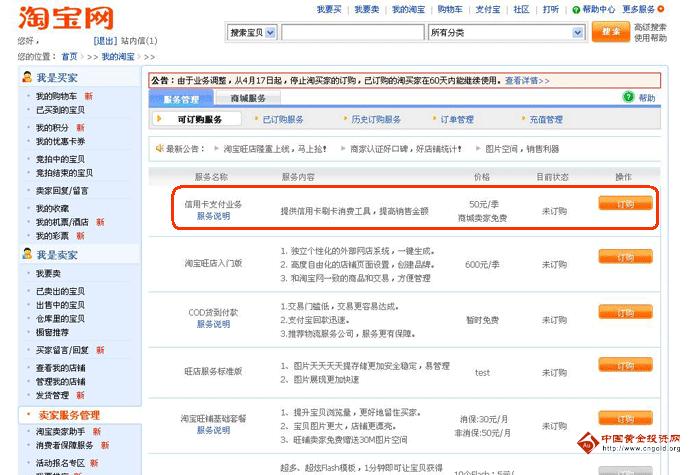Open 卖家回复/留言 in the sidebar
Screen dimensions: 700x475
(62, 191)
